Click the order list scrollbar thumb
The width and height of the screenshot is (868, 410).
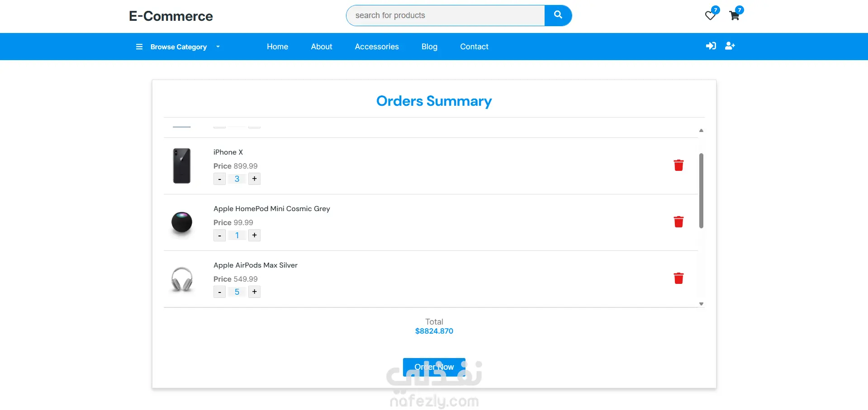click(701, 191)
